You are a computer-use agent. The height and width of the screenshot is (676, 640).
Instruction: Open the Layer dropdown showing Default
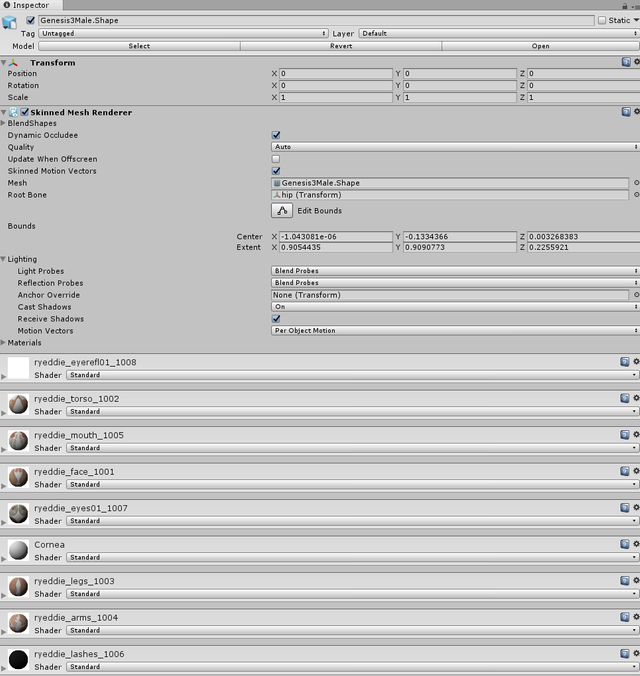(x=499, y=33)
